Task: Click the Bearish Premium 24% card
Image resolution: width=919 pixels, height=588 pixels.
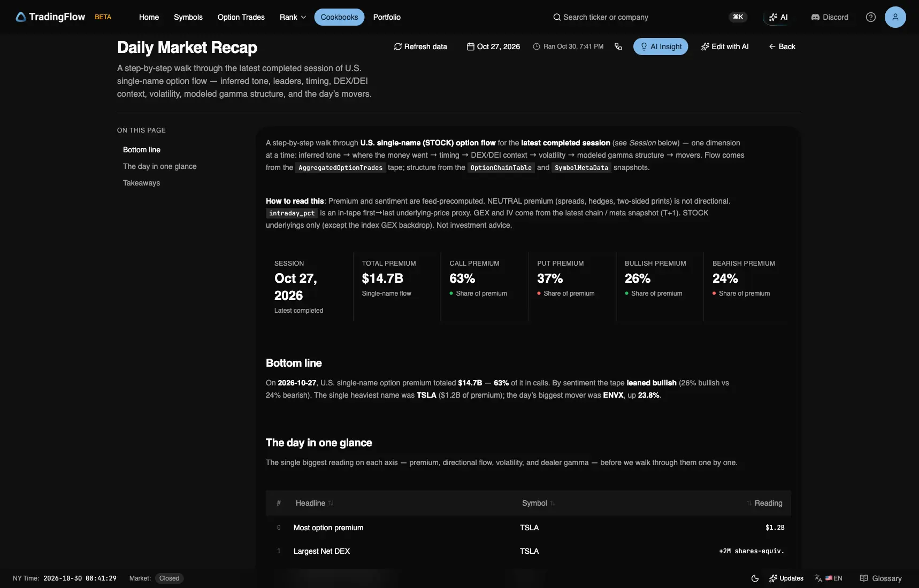Action: point(748,287)
